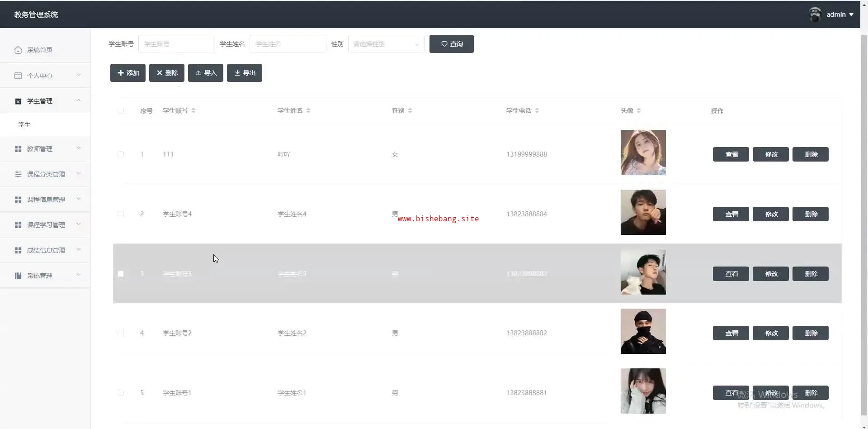868x429 pixels.
Task: Delete student 111 row
Action: pos(811,154)
